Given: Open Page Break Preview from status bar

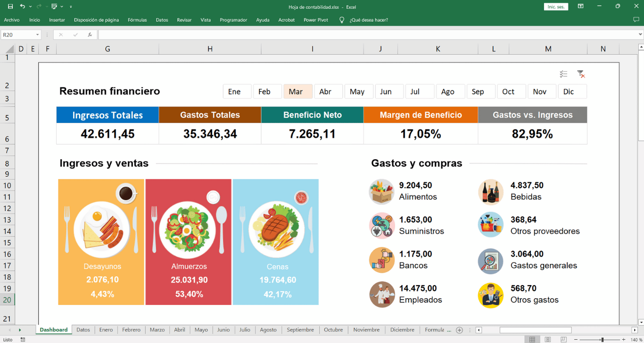Looking at the screenshot, I should tap(564, 339).
